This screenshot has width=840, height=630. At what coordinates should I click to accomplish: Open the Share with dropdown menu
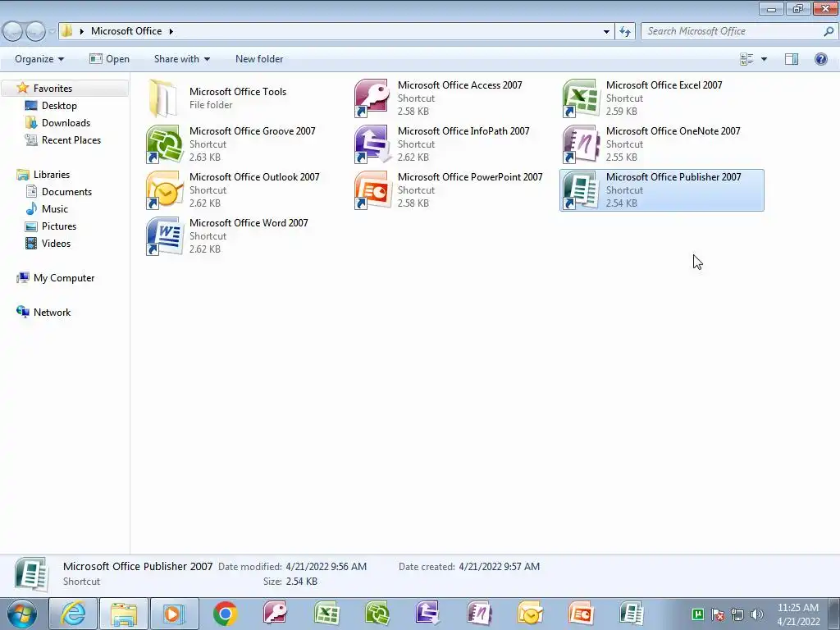[x=181, y=59]
